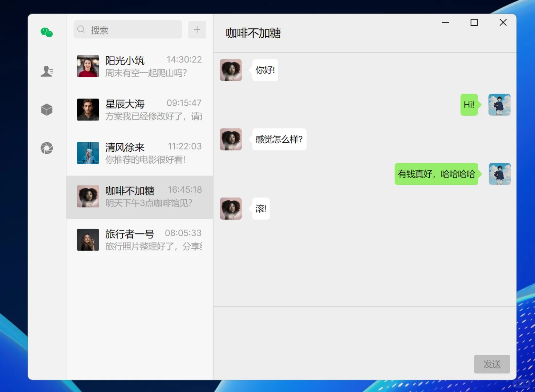Minimize the chat window

tap(445, 23)
